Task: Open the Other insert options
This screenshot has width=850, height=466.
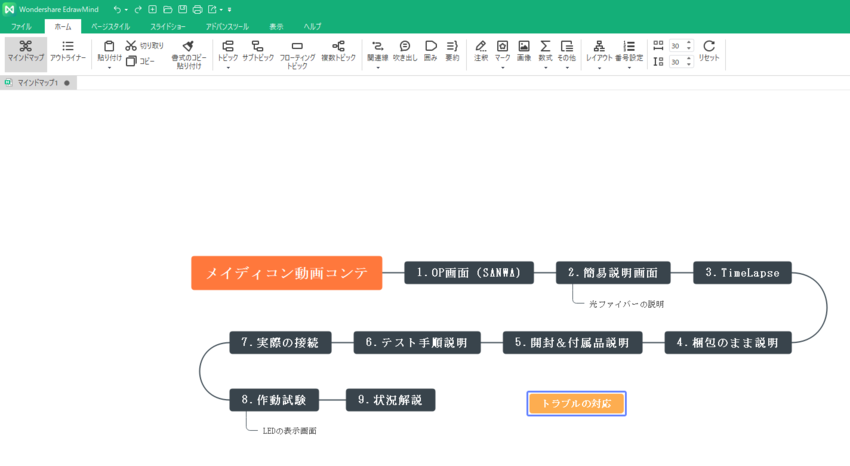Action: [566, 50]
